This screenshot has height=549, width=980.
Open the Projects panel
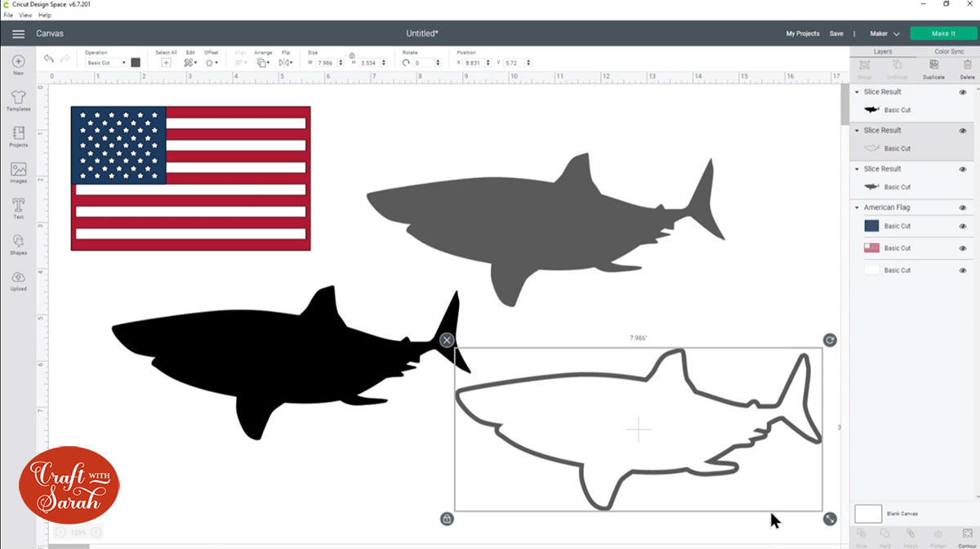18,136
